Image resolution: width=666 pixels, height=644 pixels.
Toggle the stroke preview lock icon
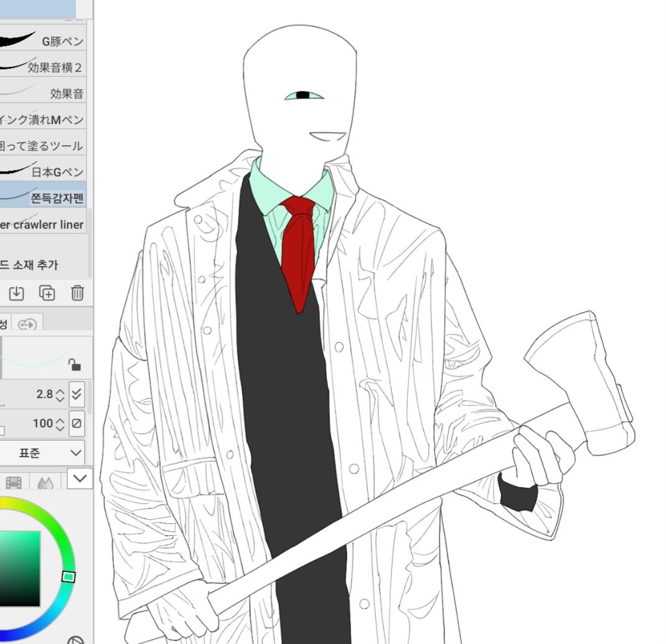(75, 365)
